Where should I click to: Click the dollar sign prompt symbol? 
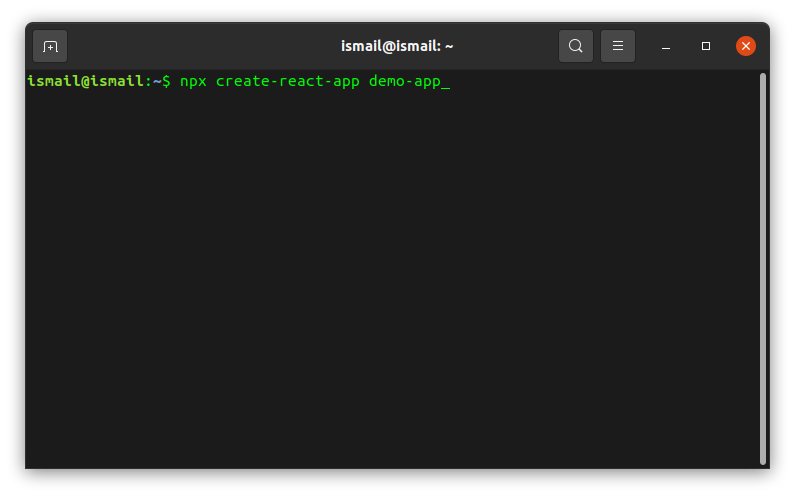166,82
